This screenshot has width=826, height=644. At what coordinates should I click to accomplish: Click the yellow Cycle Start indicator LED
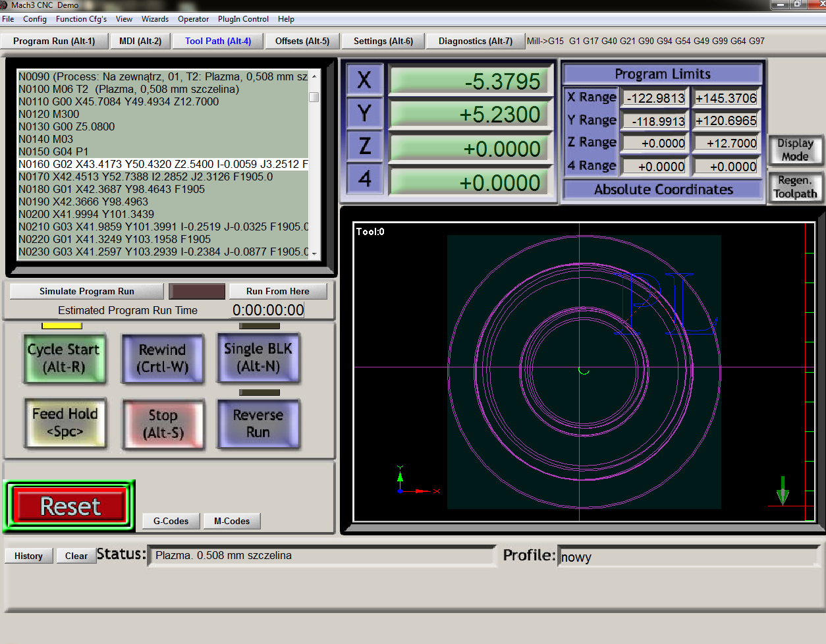pos(62,326)
